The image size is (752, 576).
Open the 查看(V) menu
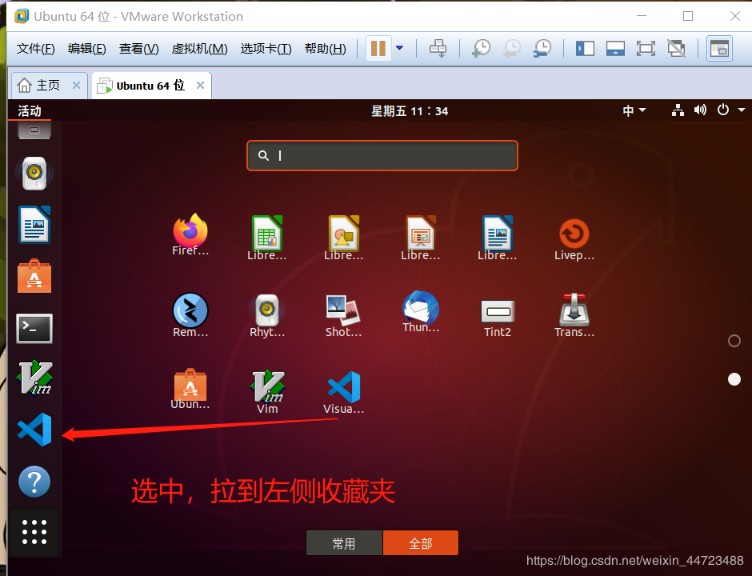click(139, 48)
